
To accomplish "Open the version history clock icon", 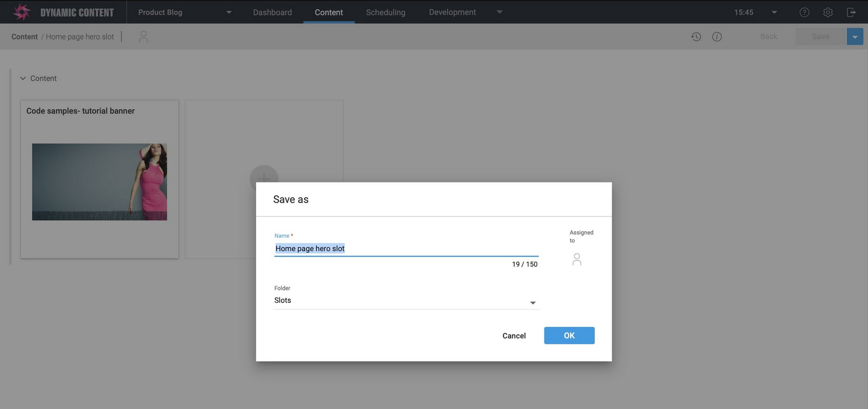I will pos(696,36).
